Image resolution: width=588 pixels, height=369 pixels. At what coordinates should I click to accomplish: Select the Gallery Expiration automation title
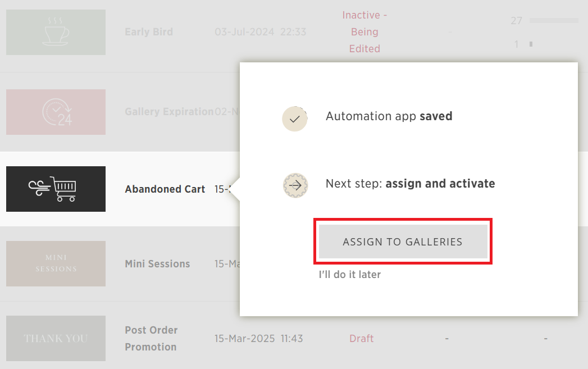tap(169, 112)
